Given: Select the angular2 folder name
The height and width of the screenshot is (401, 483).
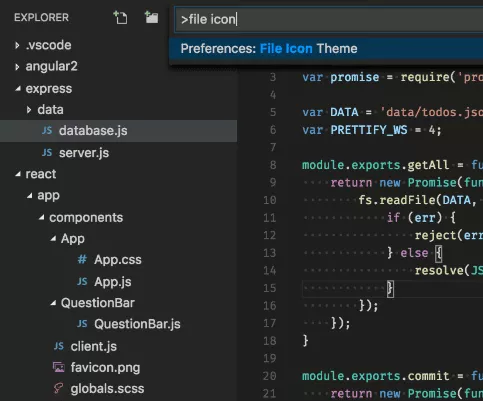Looking at the screenshot, I should [x=51, y=66].
